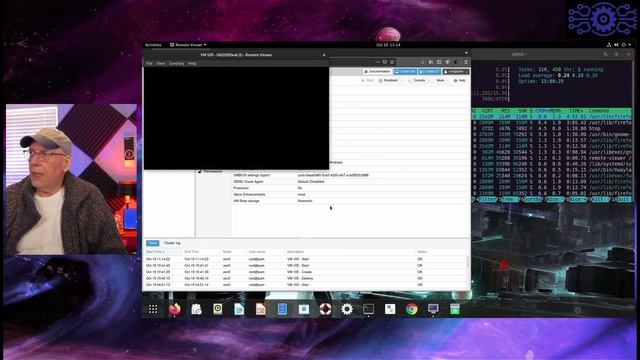Open Remote Viewer View menu
This screenshot has height=360, width=640.
pyautogui.click(x=161, y=64)
